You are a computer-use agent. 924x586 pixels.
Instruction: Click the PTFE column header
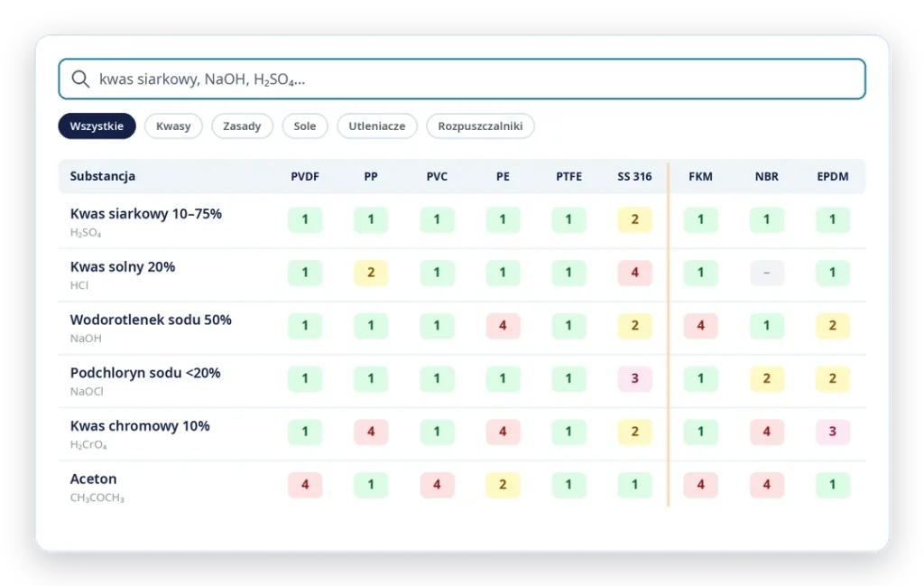point(568,176)
